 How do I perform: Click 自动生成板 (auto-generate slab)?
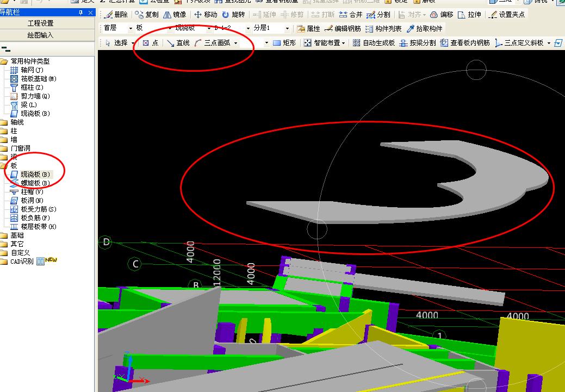coord(374,43)
